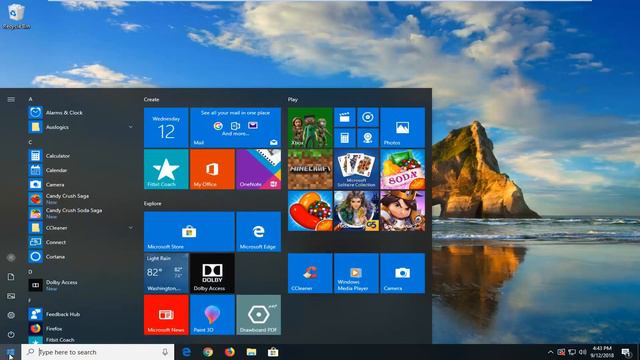This screenshot has width=640, height=360.
Task: Select the Play group heading
Action: tap(293, 99)
